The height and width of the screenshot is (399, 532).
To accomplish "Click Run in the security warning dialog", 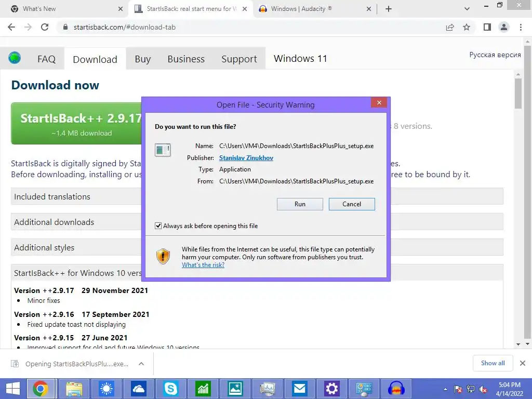I will 300,204.
